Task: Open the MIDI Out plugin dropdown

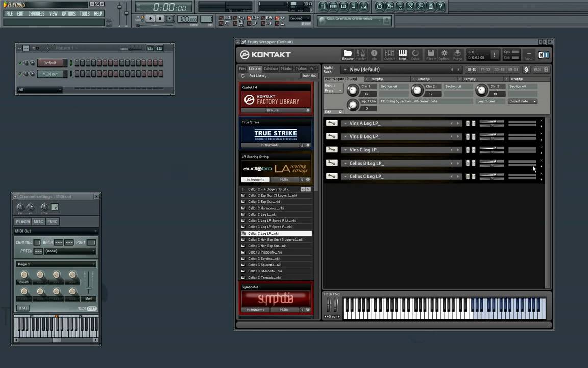Action: click(x=56, y=231)
